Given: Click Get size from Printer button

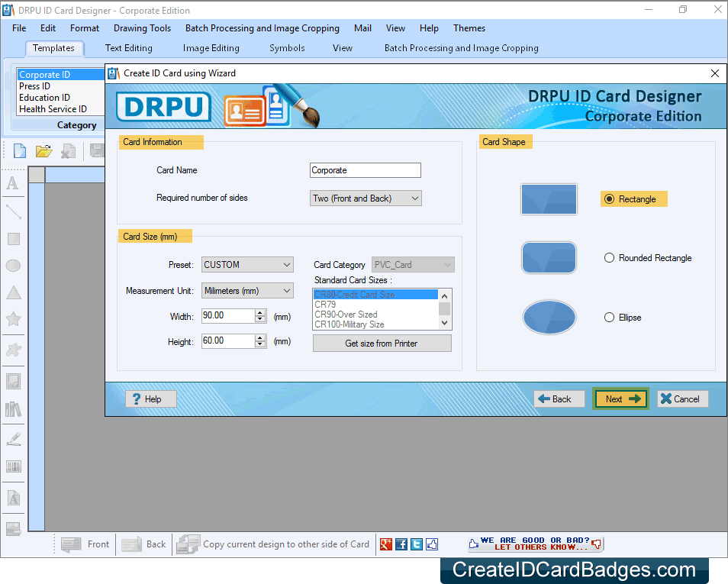Looking at the screenshot, I should pyautogui.click(x=382, y=344).
